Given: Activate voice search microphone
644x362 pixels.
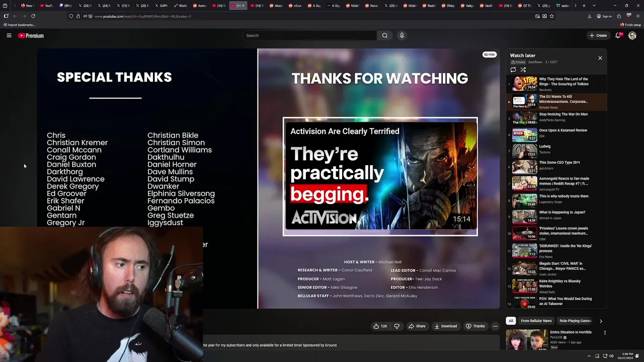Looking at the screenshot, I should coord(401,36).
